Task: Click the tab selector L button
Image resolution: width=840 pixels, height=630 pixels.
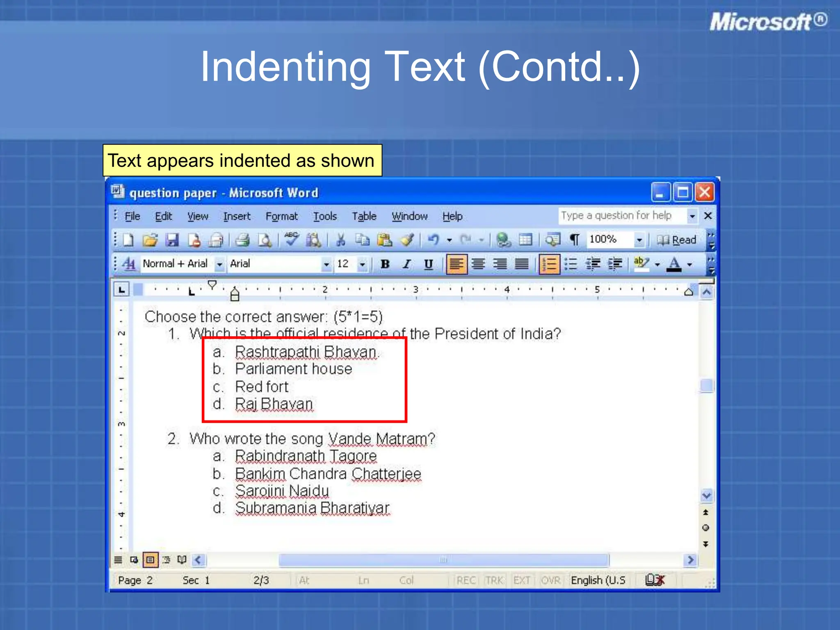Action: 121,290
